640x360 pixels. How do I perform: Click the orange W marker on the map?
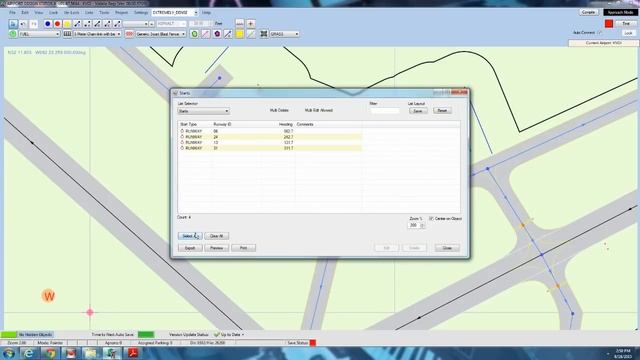[x=49, y=296]
